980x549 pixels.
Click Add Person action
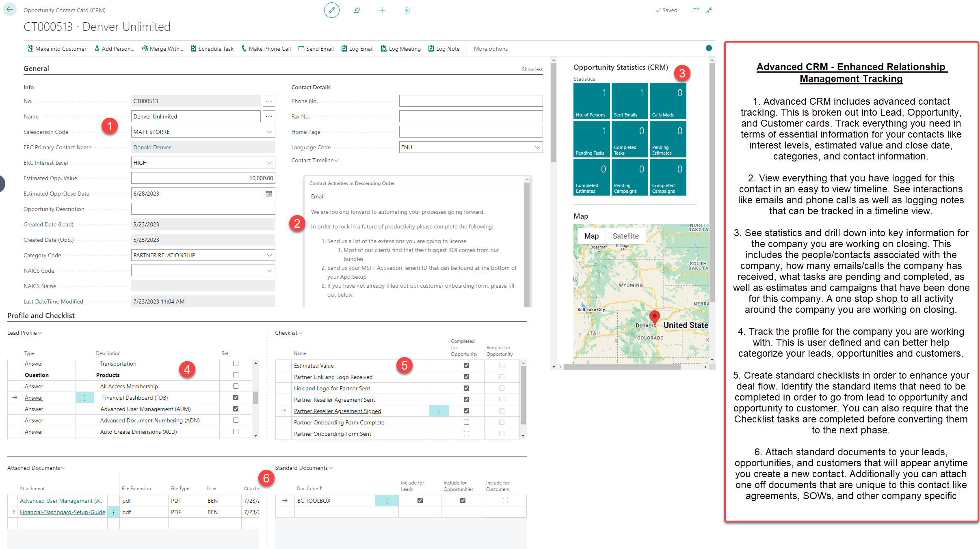pyautogui.click(x=114, y=49)
